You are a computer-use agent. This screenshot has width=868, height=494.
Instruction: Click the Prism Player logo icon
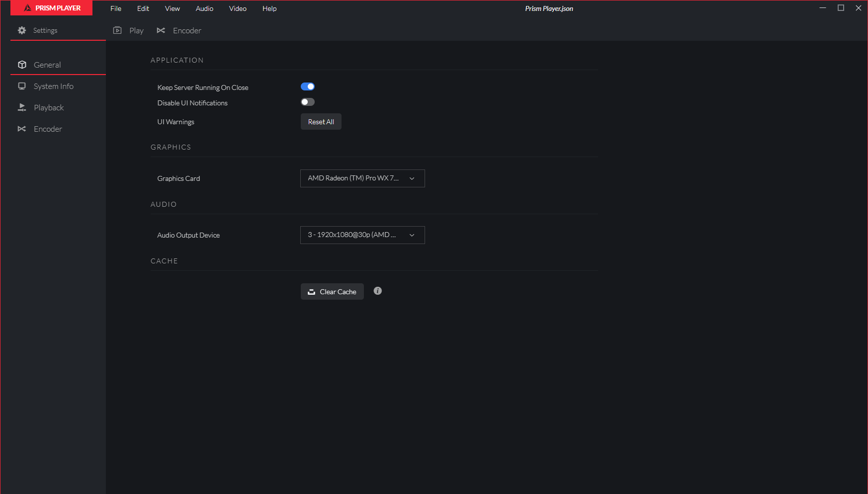28,7
